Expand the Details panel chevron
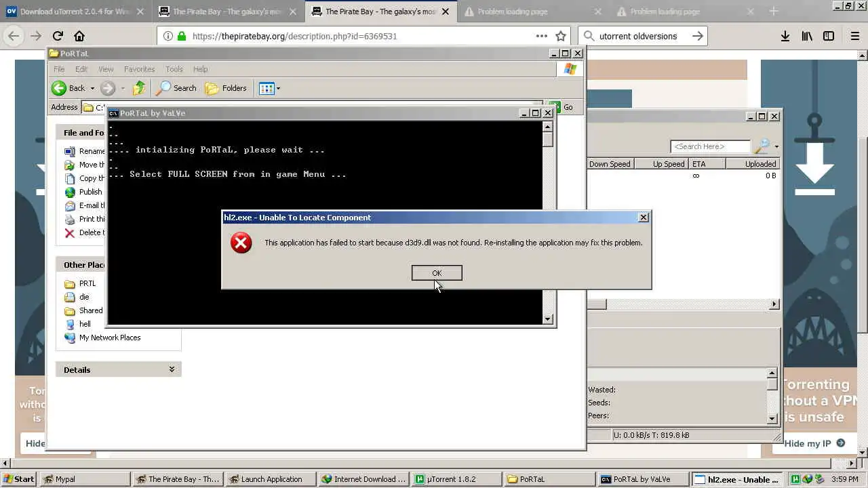The image size is (868, 488). tap(172, 369)
